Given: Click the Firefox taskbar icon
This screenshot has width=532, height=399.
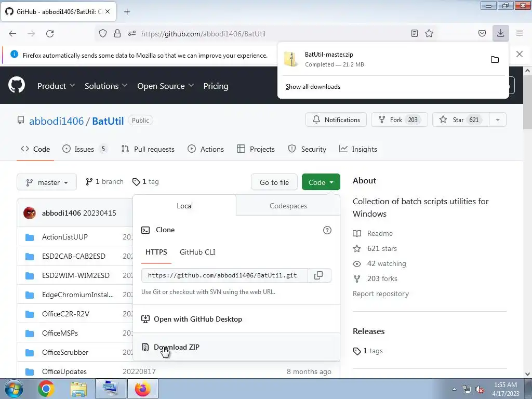Looking at the screenshot, I should click(x=142, y=389).
